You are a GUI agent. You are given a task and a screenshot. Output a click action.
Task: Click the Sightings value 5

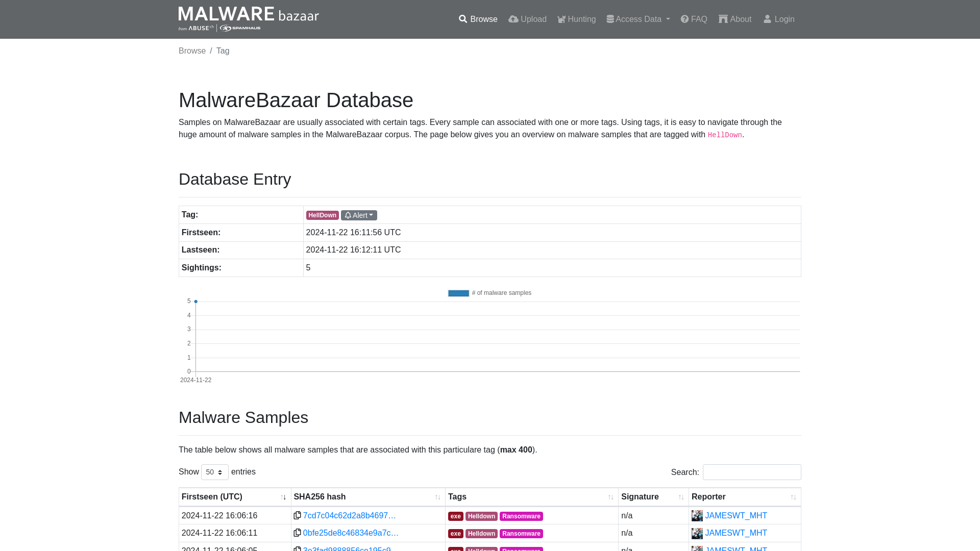[x=308, y=268]
